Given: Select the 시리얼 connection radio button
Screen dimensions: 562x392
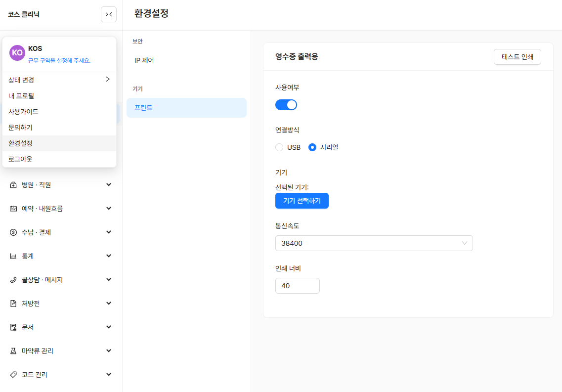Looking at the screenshot, I should pyautogui.click(x=312, y=147).
